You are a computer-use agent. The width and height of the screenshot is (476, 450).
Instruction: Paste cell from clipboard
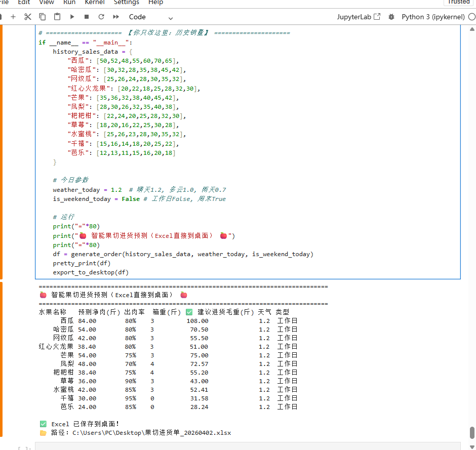coord(57,17)
